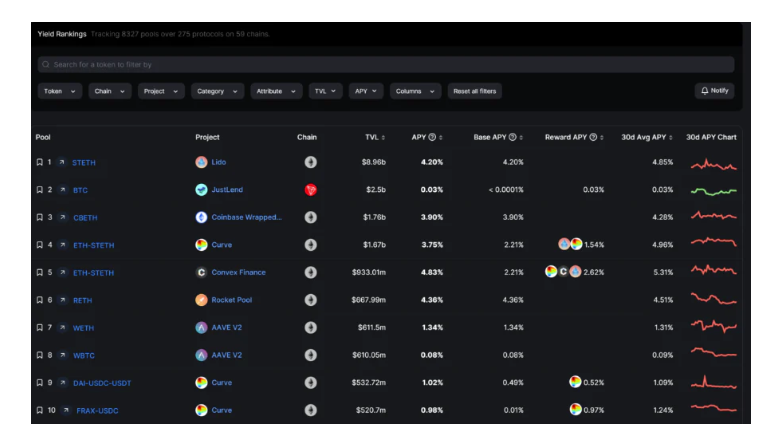
Task: Open the CBETH pool link
Action: [85, 218]
